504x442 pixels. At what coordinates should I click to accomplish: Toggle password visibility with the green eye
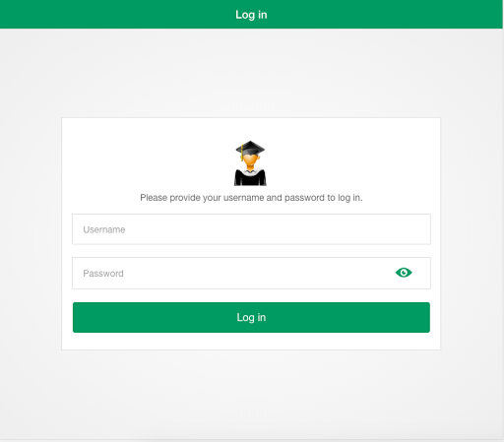[404, 273]
